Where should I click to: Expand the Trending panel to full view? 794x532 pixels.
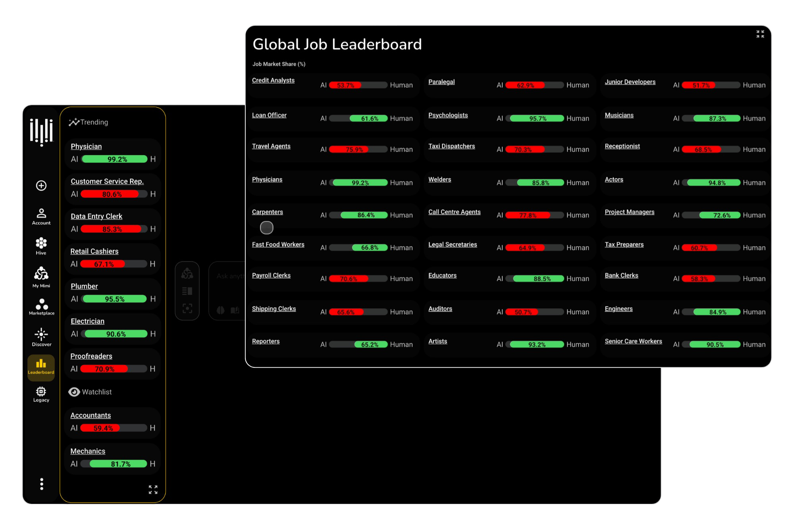click(x=153, y=490)
